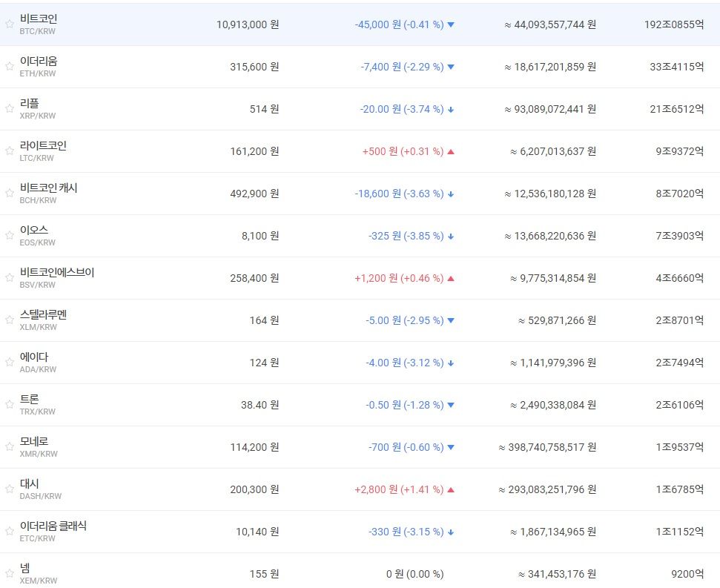Select the 비트코인에스브이 name

(57, 272)
